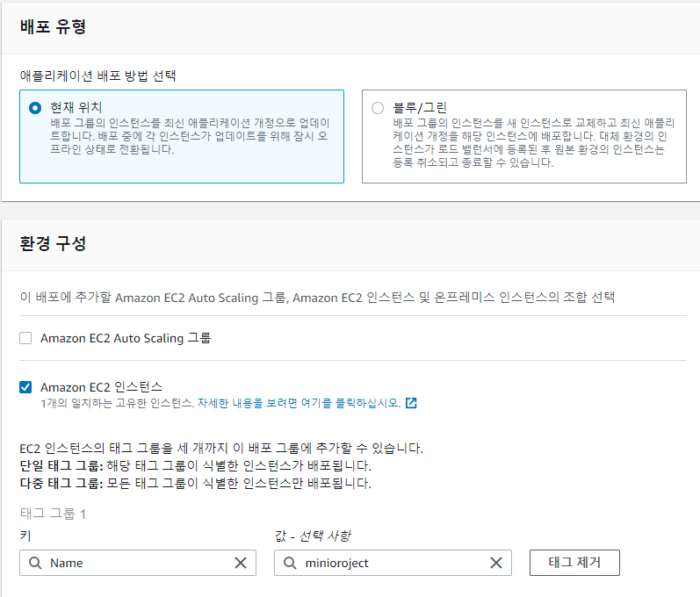Click the search icon in minioroject value field
The height and width of the screenshot is (597, 700).
point(290,563)
